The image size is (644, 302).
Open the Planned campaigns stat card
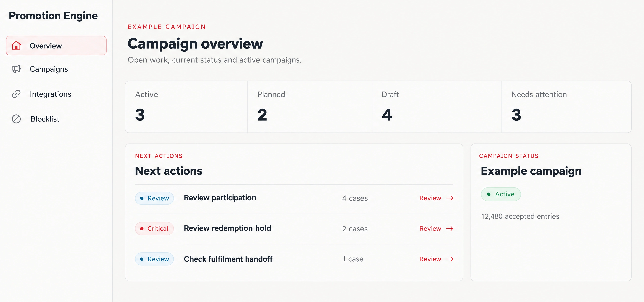tap(310, 107)
